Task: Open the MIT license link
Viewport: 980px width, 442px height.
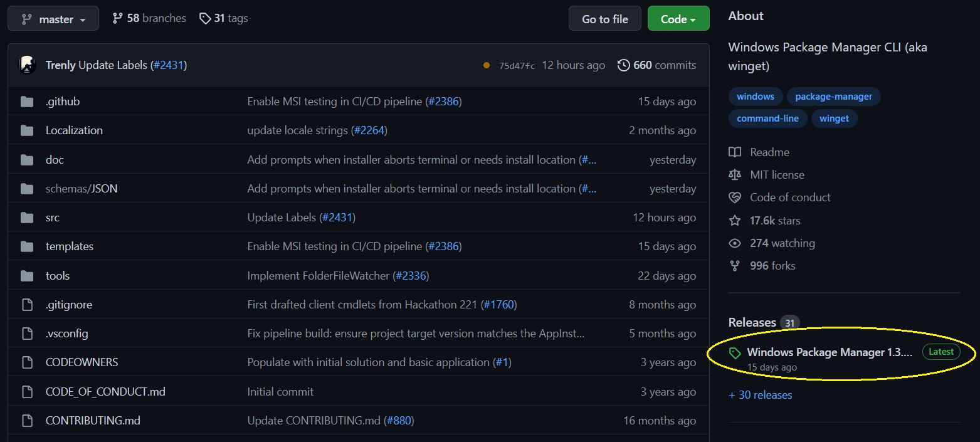Action: tap(777, 175)
